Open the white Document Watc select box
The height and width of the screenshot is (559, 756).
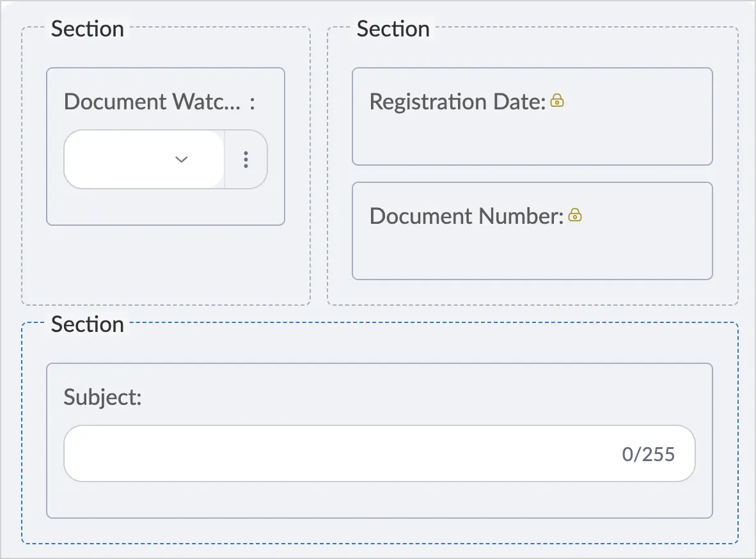tap(144, 159)
